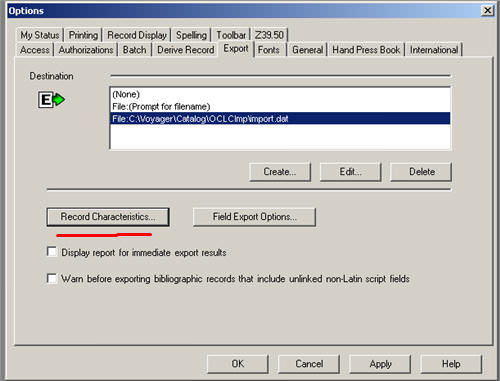Open the Access tab
The image size is (500, 381).
[35, 50]
